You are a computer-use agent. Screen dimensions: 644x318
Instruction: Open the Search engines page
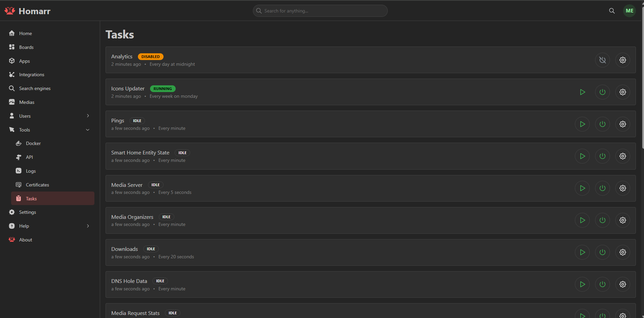(35, 88)
